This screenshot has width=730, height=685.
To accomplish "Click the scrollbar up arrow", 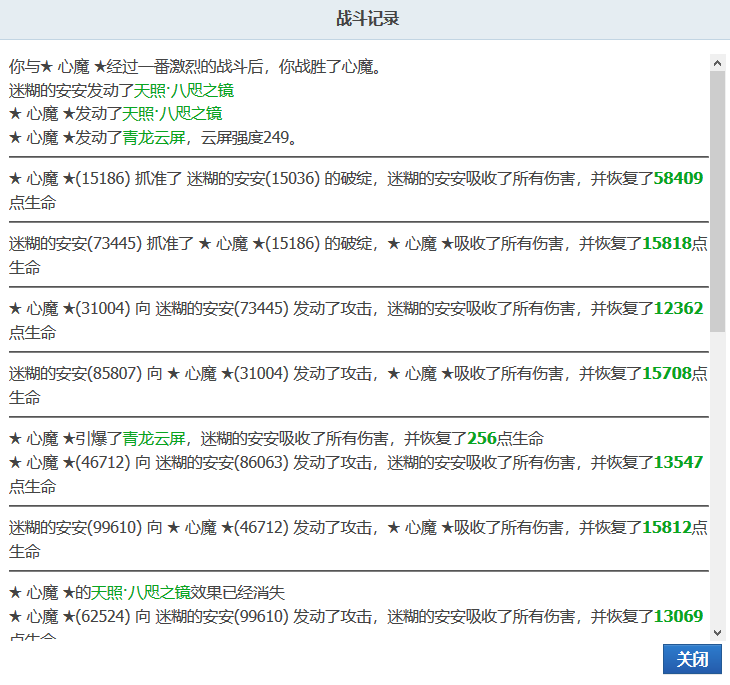I will (x=717, y=63).
